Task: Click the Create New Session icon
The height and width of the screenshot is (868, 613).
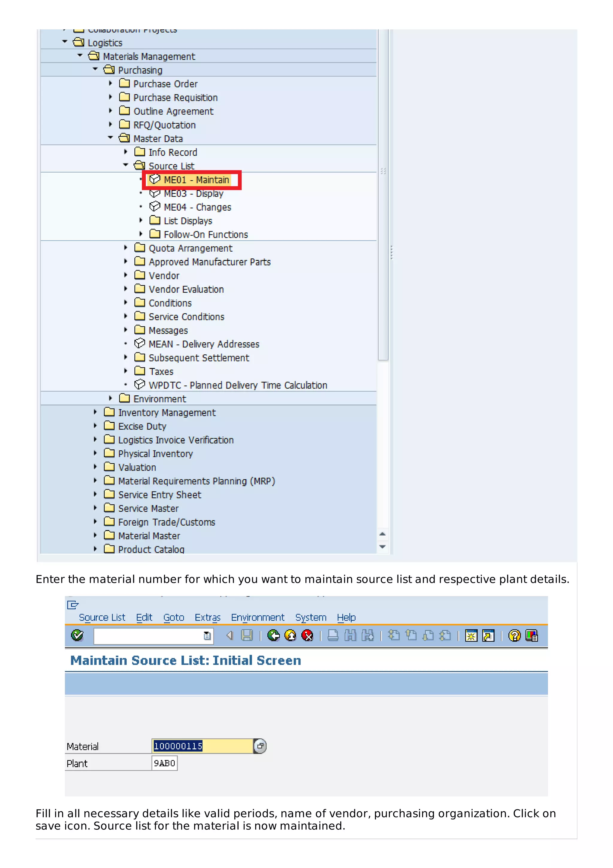Action: tap(471, 636)
